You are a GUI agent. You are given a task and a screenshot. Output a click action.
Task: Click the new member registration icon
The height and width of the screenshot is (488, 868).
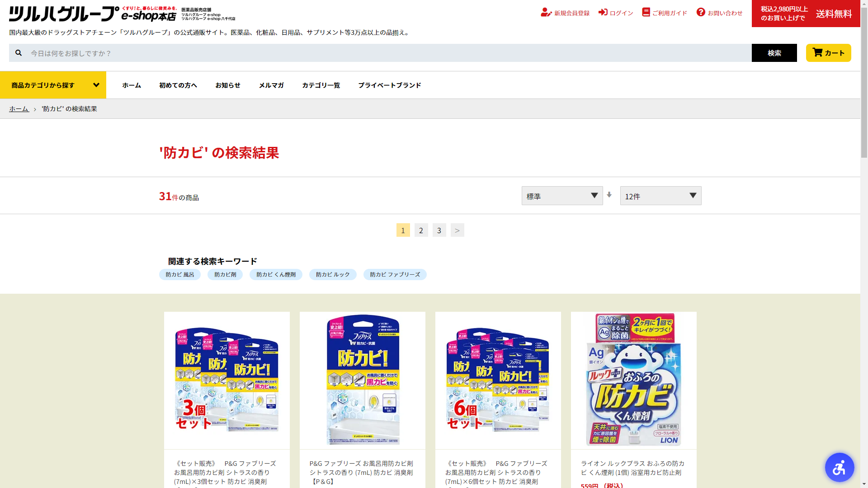tap(546, 13)
